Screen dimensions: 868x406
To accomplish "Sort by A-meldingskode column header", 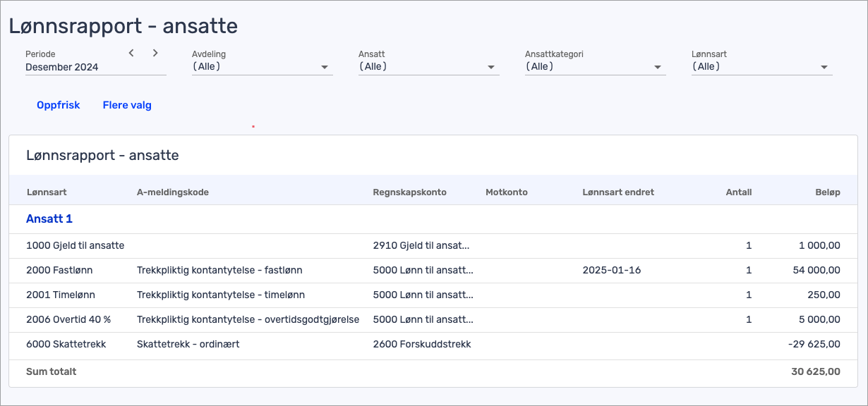I will pyautogui.click(x=172, y=192).
